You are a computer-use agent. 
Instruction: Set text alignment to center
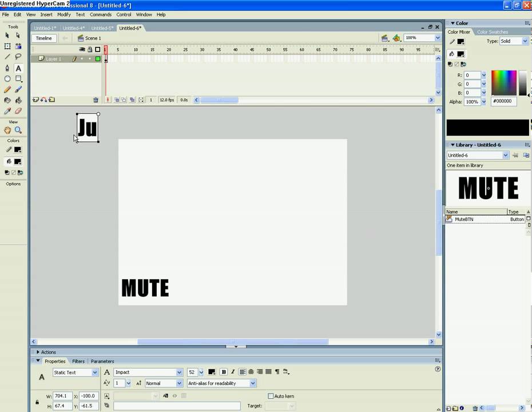251,372
